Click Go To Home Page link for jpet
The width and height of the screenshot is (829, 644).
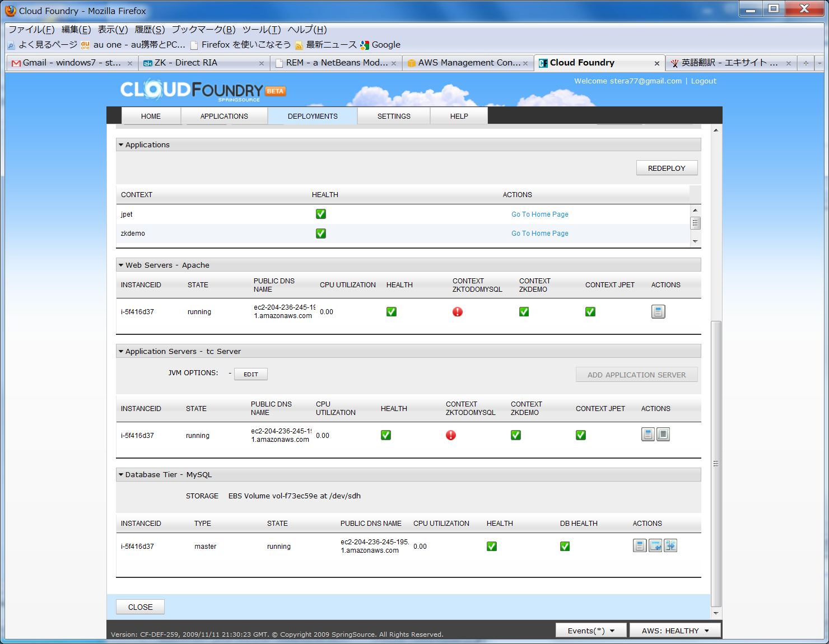click(x=540, y=214)
